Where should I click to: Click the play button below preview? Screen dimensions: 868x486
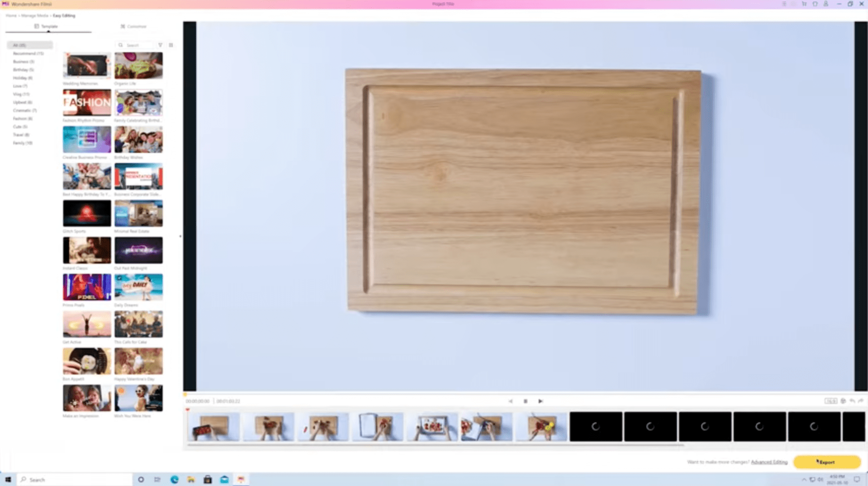[540, 401]
